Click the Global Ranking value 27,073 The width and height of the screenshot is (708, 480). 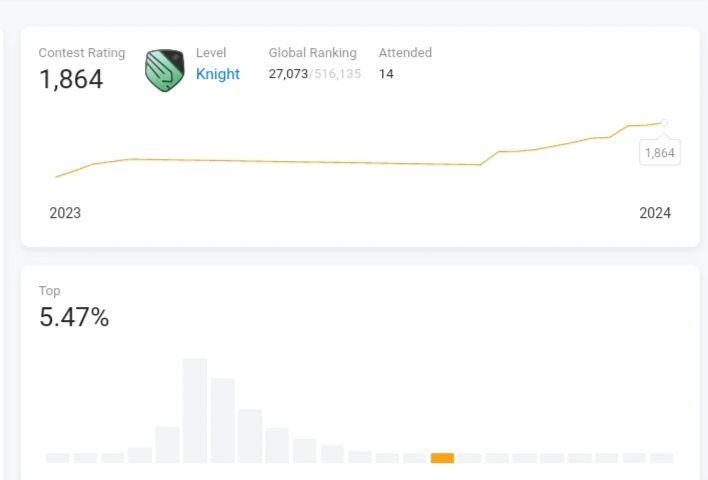pyautogui.click(x=288, y=74)
